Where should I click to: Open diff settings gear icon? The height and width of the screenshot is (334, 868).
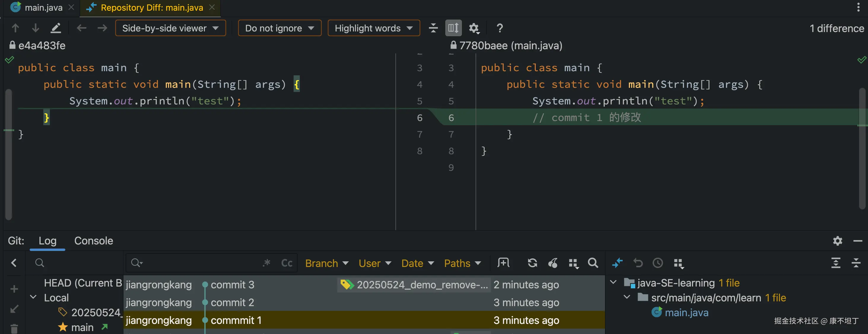click(474, 28)
